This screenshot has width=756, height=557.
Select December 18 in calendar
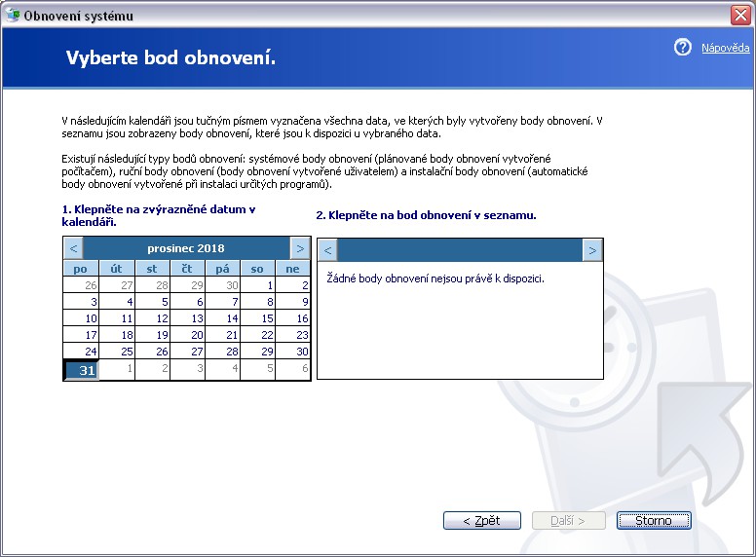(x=117, y=334)
